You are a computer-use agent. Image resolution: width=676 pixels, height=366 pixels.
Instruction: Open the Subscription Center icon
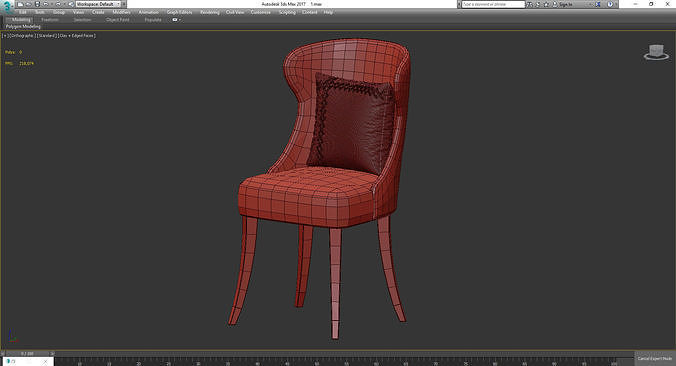tap(538, 4)
